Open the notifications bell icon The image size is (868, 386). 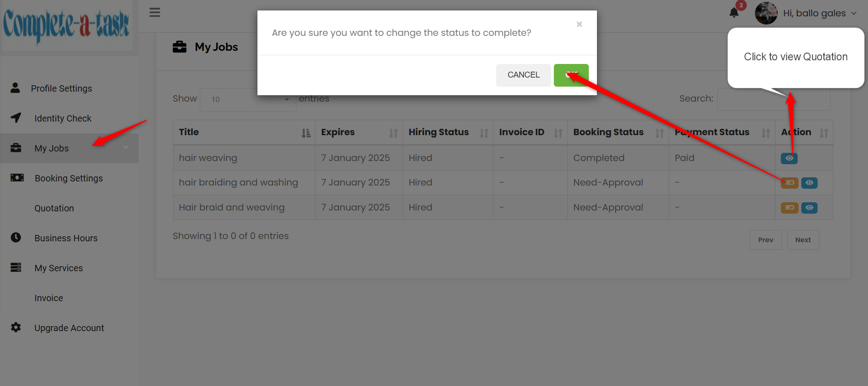(x=734, y=13)
